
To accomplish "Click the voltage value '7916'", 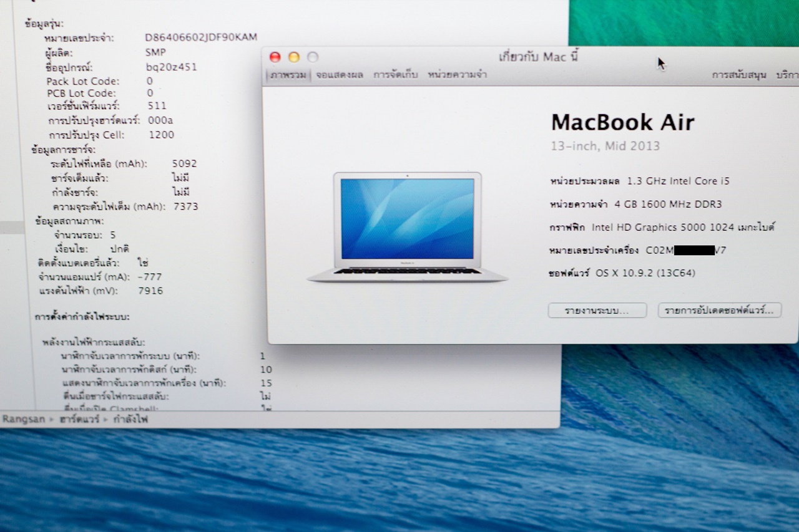I will point(150,291).
